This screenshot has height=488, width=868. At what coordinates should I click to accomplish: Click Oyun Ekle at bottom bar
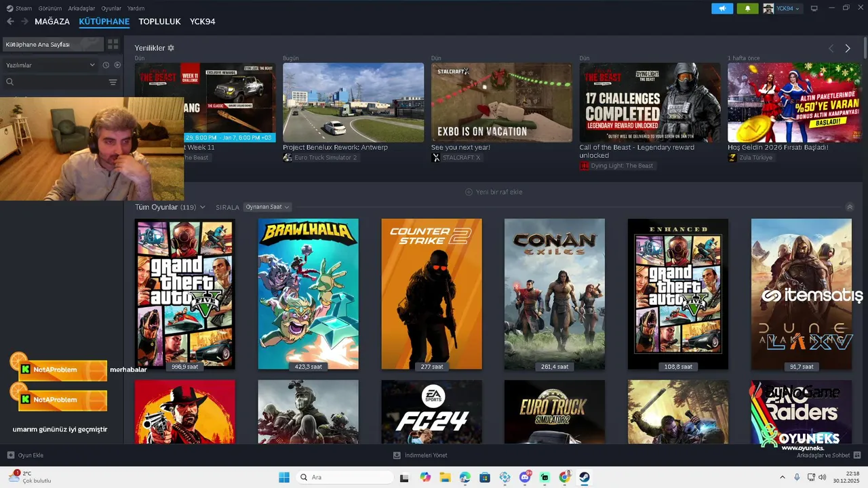pos(25,455)
